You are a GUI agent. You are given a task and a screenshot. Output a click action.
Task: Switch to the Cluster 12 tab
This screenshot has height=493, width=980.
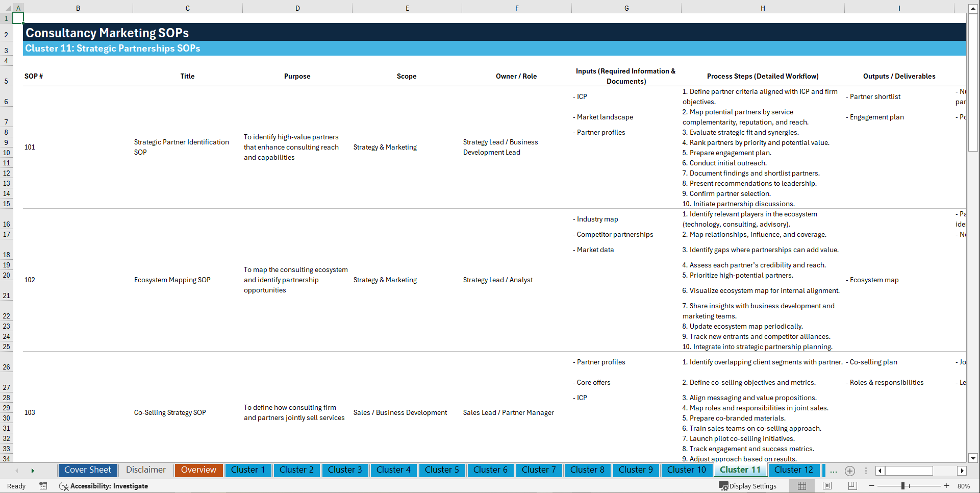(x=794, y=470)
